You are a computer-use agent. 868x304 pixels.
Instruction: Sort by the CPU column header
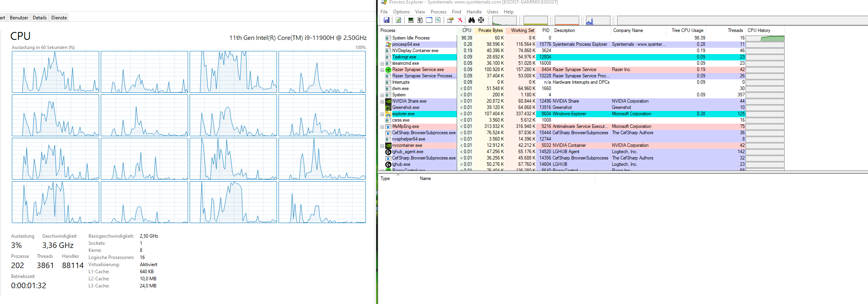pyautogui.click(x=465, y=30)
